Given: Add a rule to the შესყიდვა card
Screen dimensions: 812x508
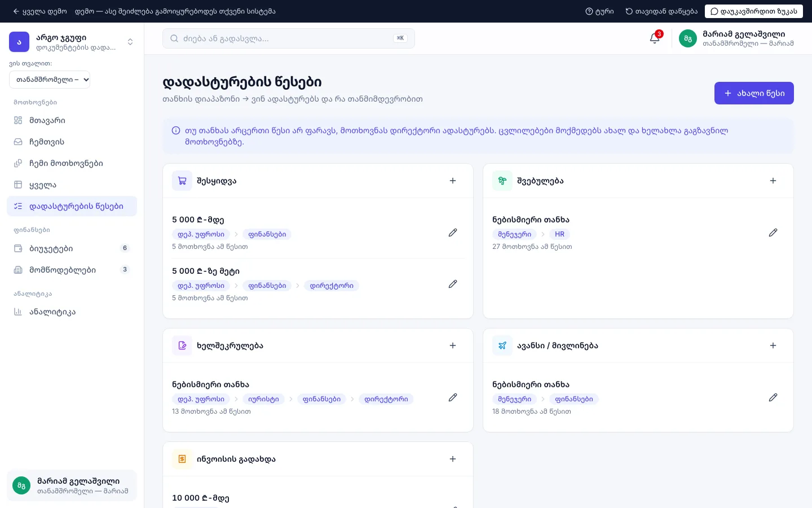Looking at the screenshot, I should point(453,181).
